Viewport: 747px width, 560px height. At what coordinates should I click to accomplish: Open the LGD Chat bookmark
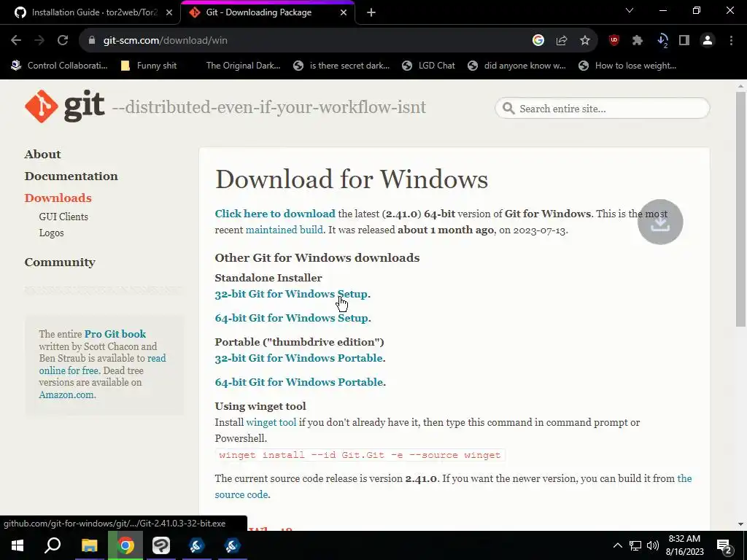(x=428, y=66)
